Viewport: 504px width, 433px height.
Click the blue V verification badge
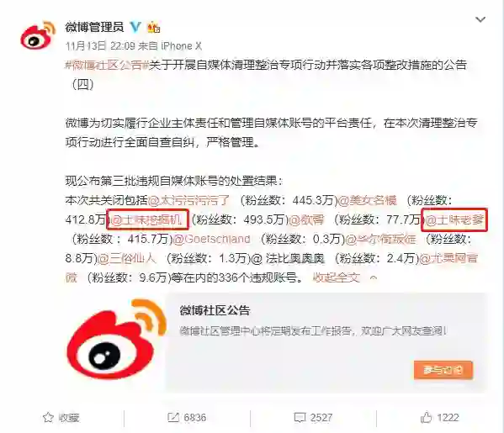135,27
